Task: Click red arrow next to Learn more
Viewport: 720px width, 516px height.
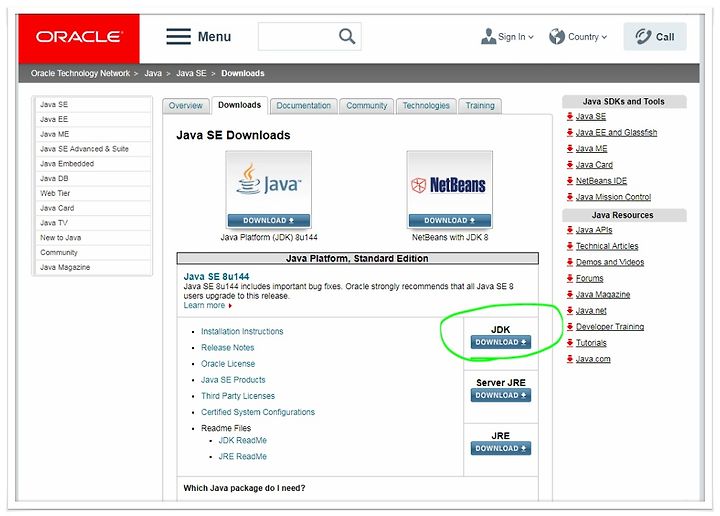Action: click(x=230, y=306)
